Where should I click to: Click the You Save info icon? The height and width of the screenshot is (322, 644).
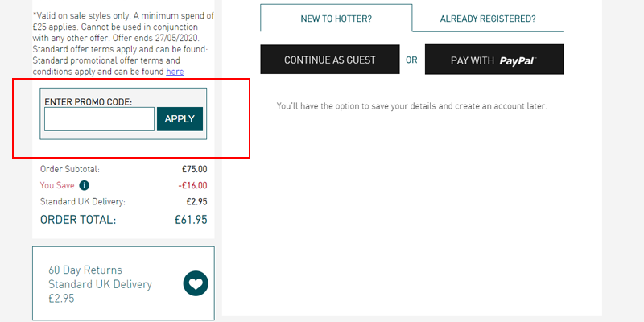point(85,185)
